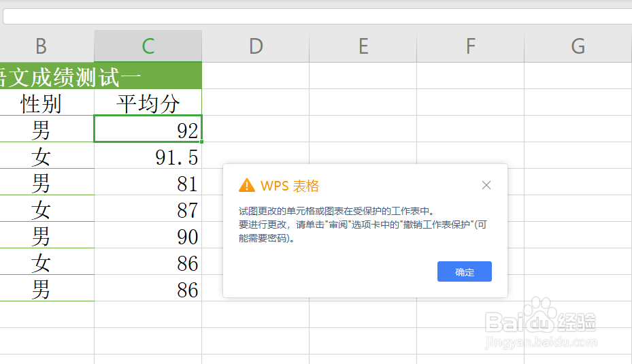Click the orange warning triangle icon
Screen dimensions: 632x364
pyautogui.click(x=247, y=185)
